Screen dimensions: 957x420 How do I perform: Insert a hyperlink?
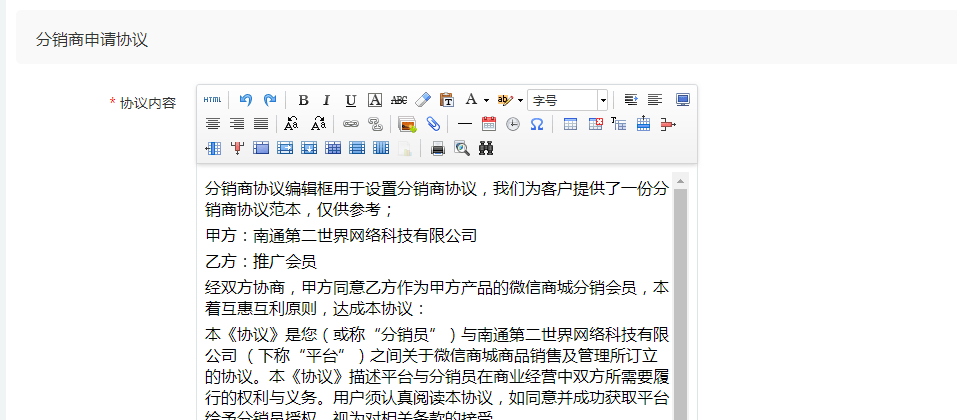tap(350, 125)
